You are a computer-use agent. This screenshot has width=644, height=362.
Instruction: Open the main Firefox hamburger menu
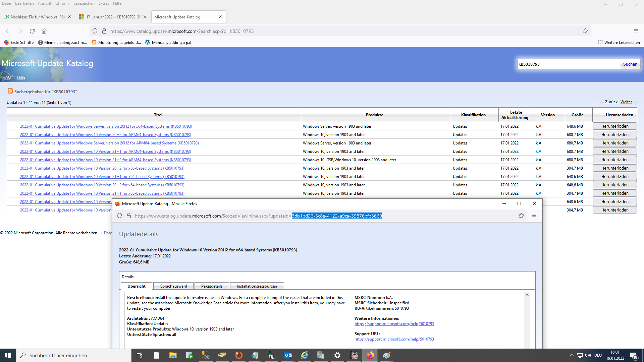click(x=636, y=31)
